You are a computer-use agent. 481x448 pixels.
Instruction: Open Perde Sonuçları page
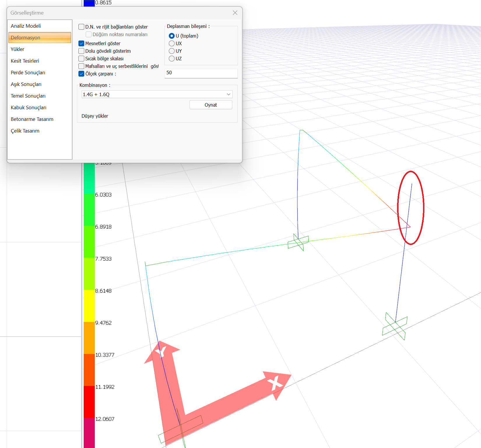(28, 73)
